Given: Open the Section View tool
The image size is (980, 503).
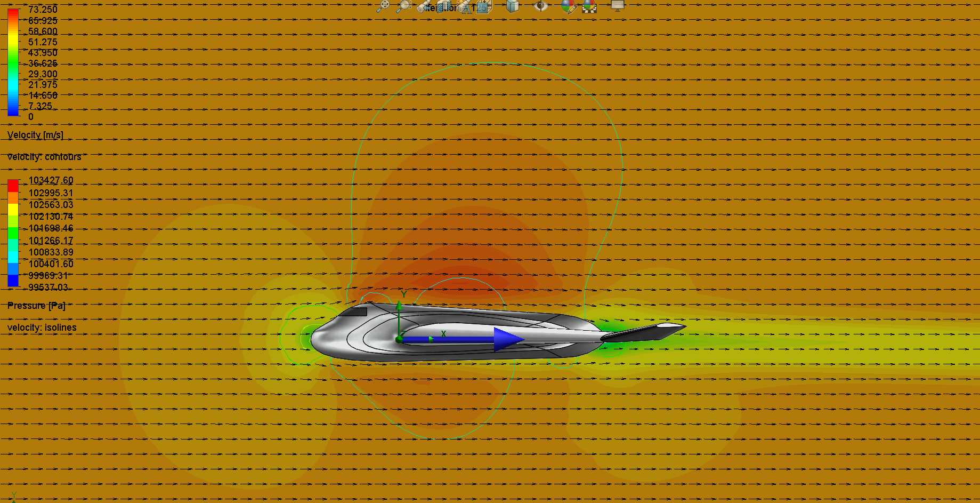Looking at the screenshot, I should pyautogui.click(x=443, y=6).
